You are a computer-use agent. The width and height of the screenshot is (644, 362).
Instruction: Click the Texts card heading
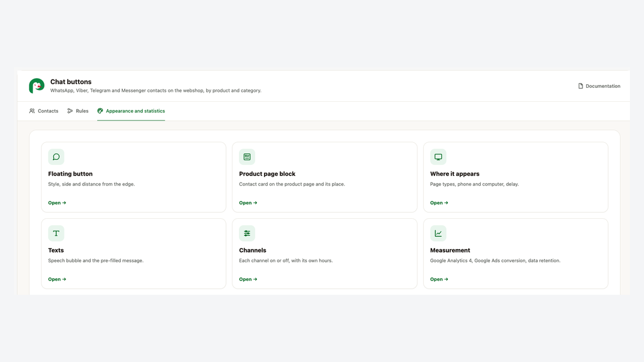(x=56, y=250)
